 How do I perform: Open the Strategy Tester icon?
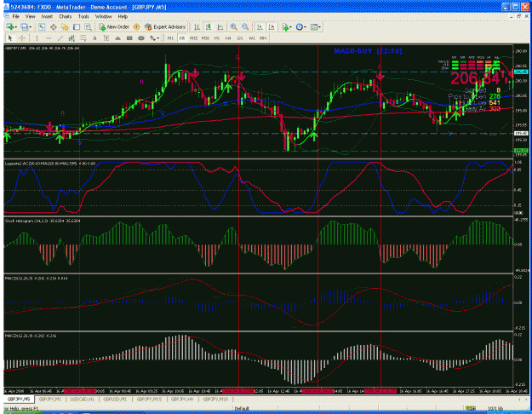[88, 27]
